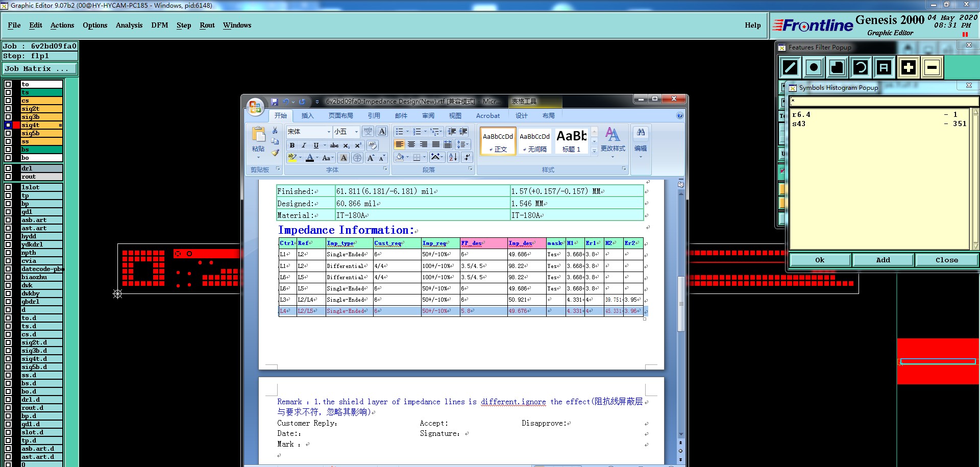Viewport: 980px width, 467px height.
Task: Open the font name dropdown
Action: (329, 132)
